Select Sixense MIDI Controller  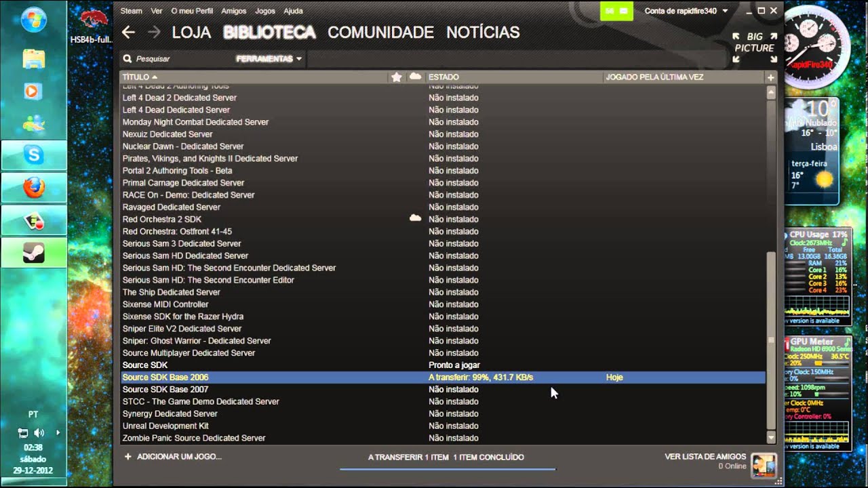pos(443,304)
